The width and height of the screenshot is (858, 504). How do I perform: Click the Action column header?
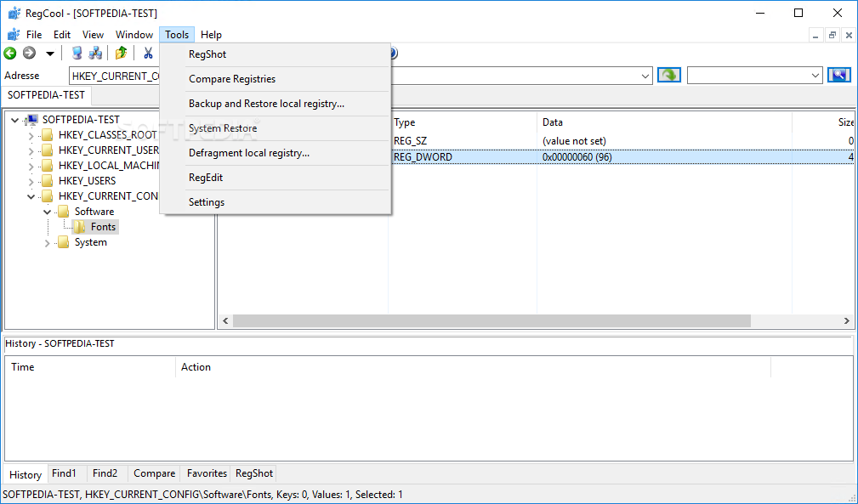474,367
